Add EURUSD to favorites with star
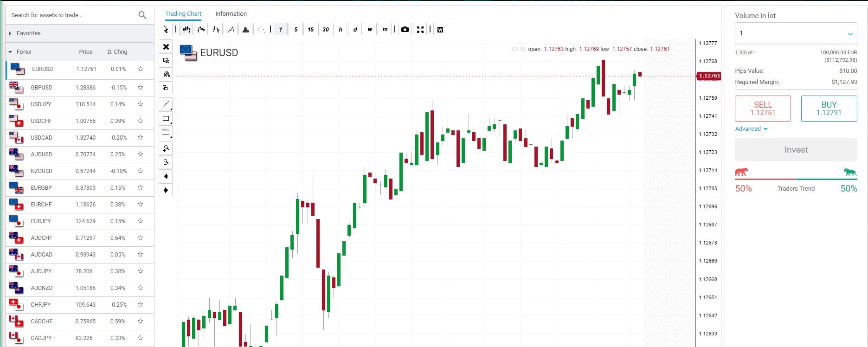Viewport: 868px width, 347px height. [140, 69]
